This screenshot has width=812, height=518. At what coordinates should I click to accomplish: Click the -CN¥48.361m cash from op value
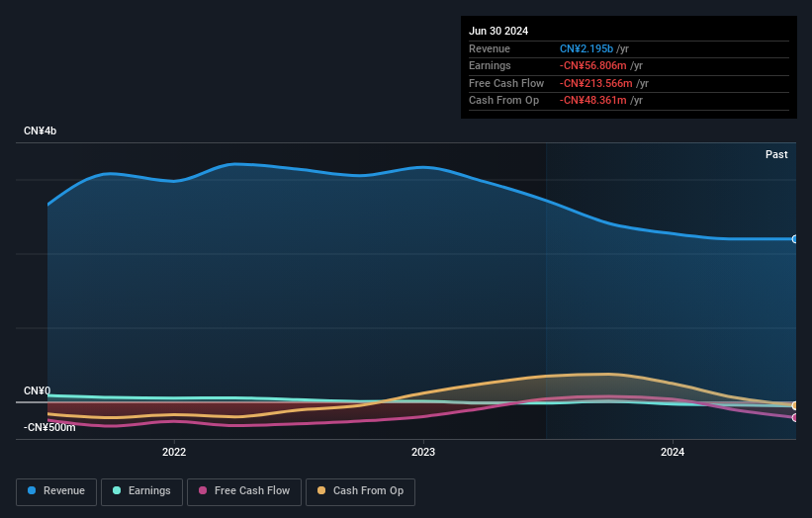pyautogui.click(x=593, y=101)
